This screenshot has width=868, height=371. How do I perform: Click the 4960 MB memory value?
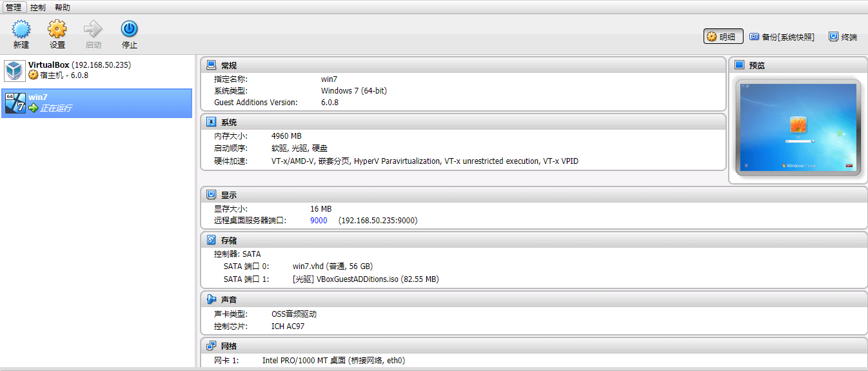[286, 136]
